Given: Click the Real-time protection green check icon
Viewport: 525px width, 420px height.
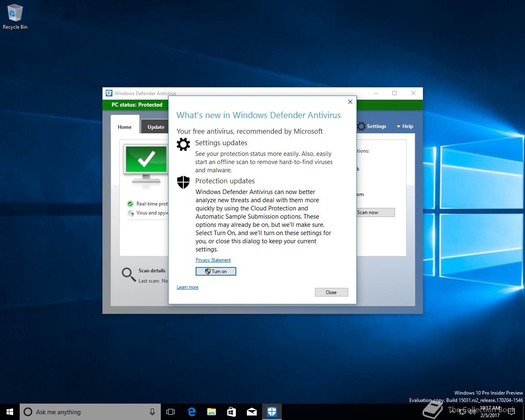Looking at the screenshot, I should pyautogui.click(x=130, y=204).
